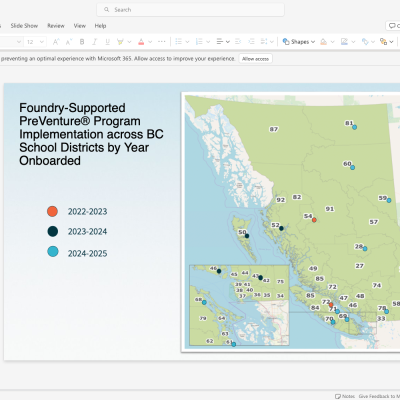400x400 pixels.
Task: Select the dark navy 2023-2024 legend circle
Action: coord(53,231)
